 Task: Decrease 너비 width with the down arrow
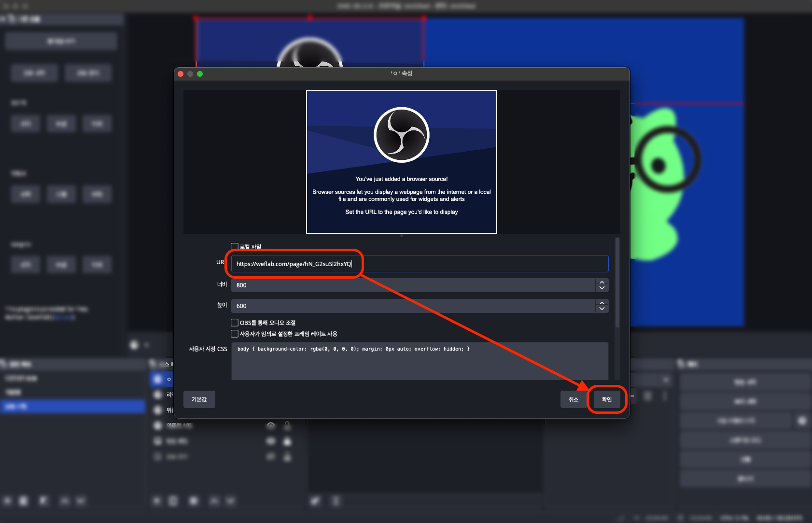(602, 288)
